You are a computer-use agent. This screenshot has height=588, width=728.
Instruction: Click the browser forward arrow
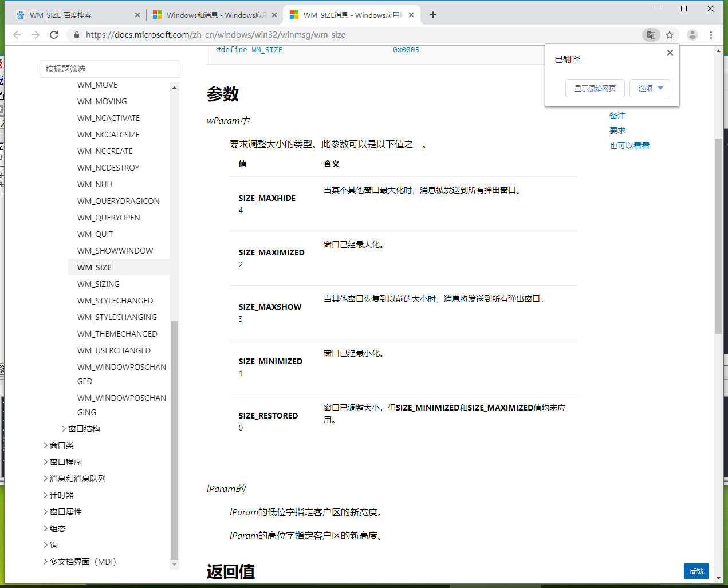pyautogui.click(x=36, y=35)
